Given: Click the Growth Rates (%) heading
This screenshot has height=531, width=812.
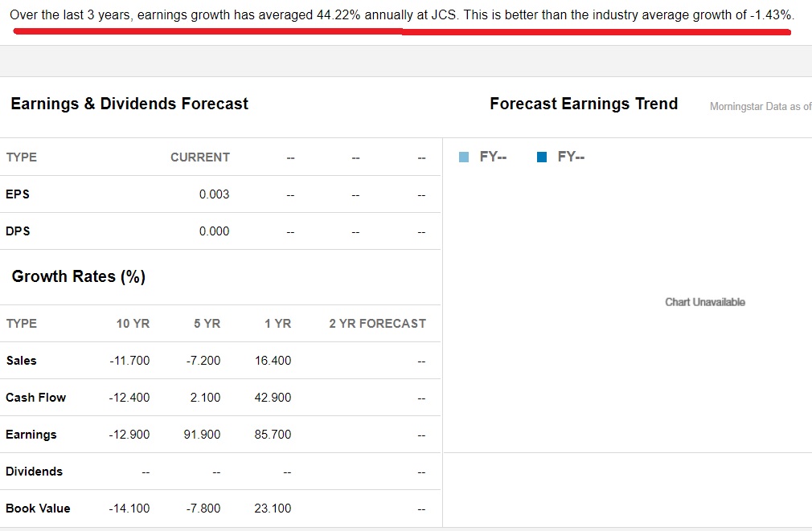Looking at the screenshot, I should (79, 276).
